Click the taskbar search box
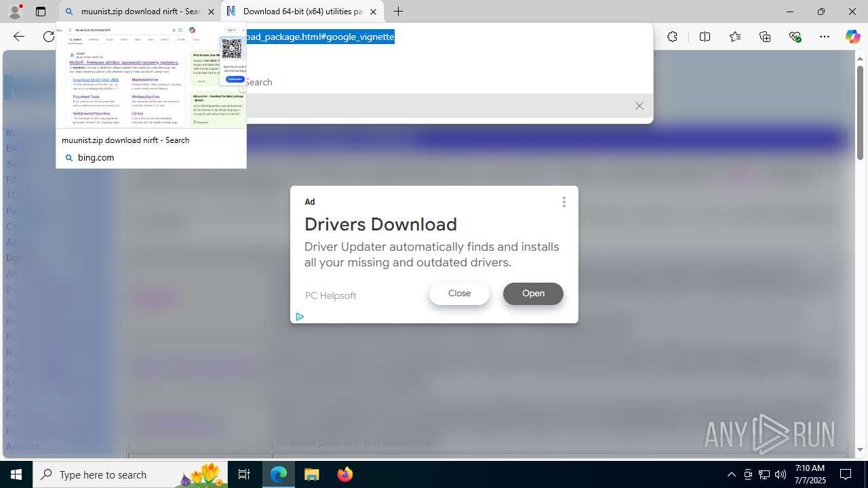This screenshot has height=488, width=868. tap(130, 474)
